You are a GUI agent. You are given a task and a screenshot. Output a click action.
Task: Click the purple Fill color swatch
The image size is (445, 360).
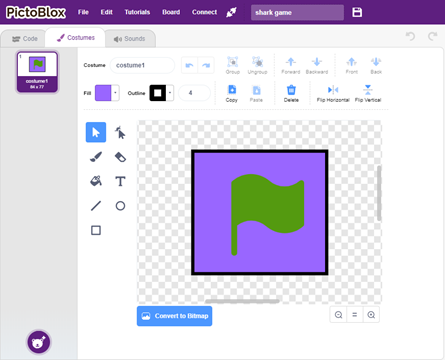click(103, 93)
